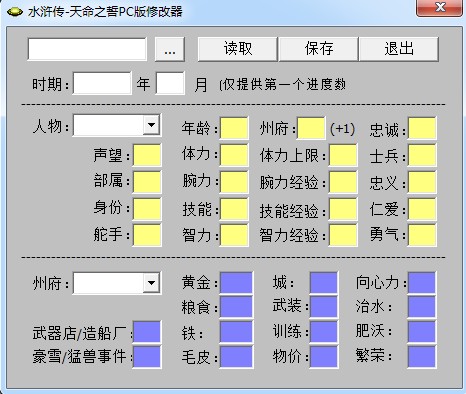Click the 向心力 blue field
The height and width of the screenshot is (394, 466).
(x=422, y=283)
